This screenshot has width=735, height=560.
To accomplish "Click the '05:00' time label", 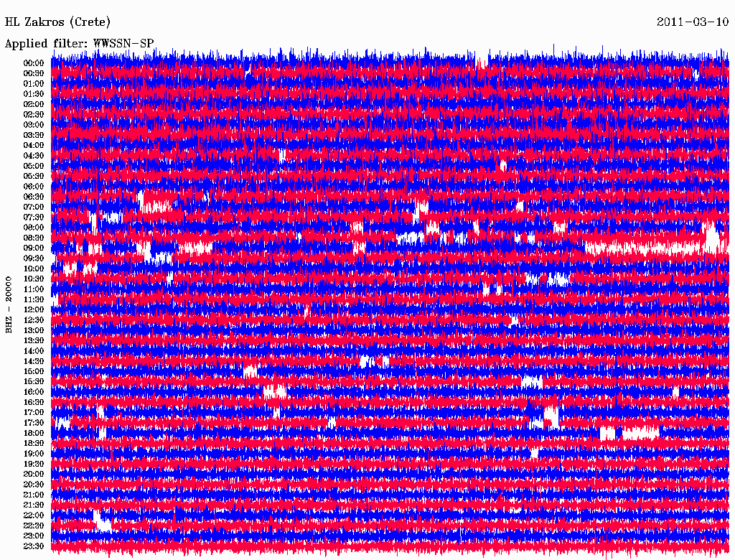I will [x=34, y=166].
